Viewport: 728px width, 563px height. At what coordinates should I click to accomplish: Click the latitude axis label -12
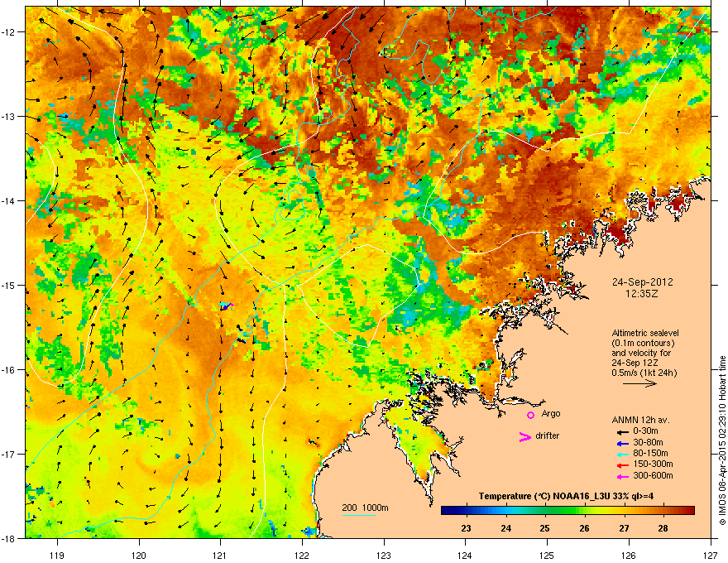9,32
